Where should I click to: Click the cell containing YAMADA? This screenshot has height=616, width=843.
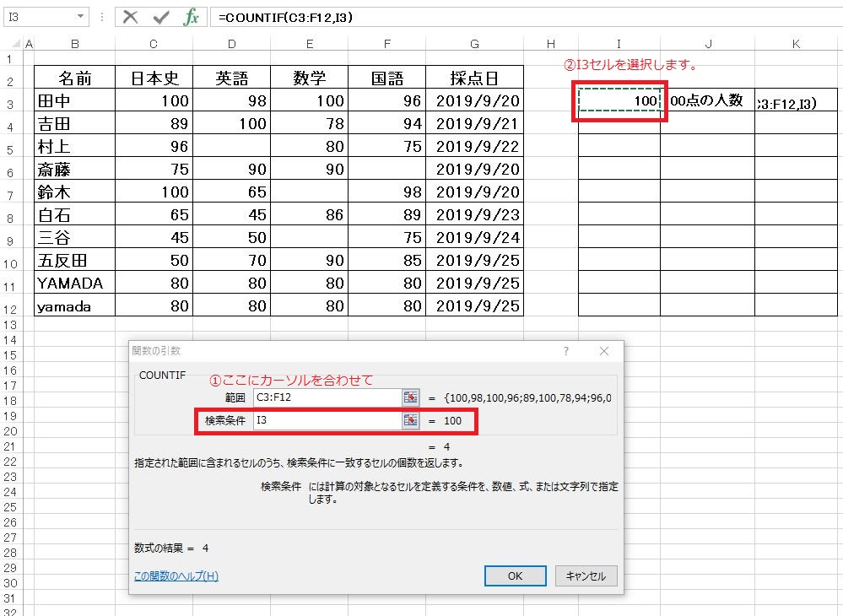point(75,284)
